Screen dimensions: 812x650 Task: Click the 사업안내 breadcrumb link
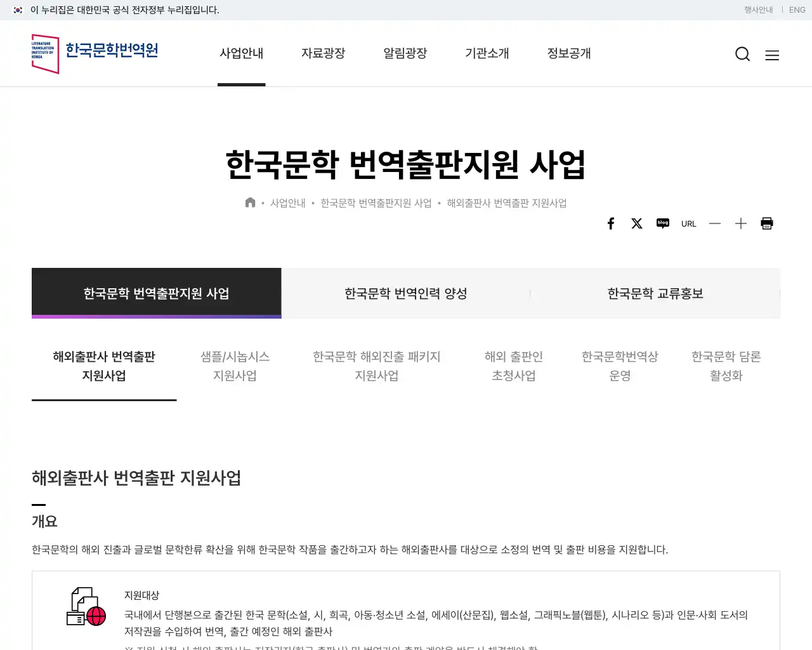pyautogui.click(x=287, y=202)
